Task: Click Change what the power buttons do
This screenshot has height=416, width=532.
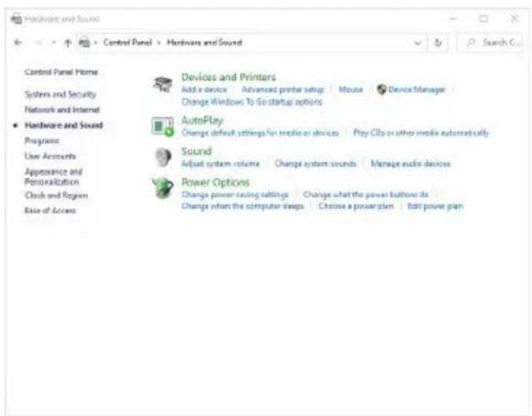Action: 366,194
